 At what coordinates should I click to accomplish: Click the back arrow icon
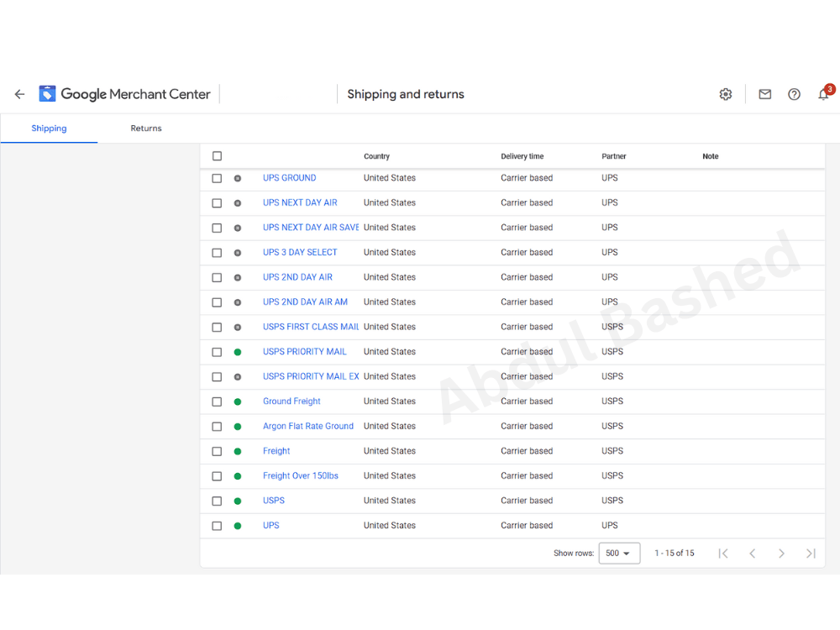(20, 94)
